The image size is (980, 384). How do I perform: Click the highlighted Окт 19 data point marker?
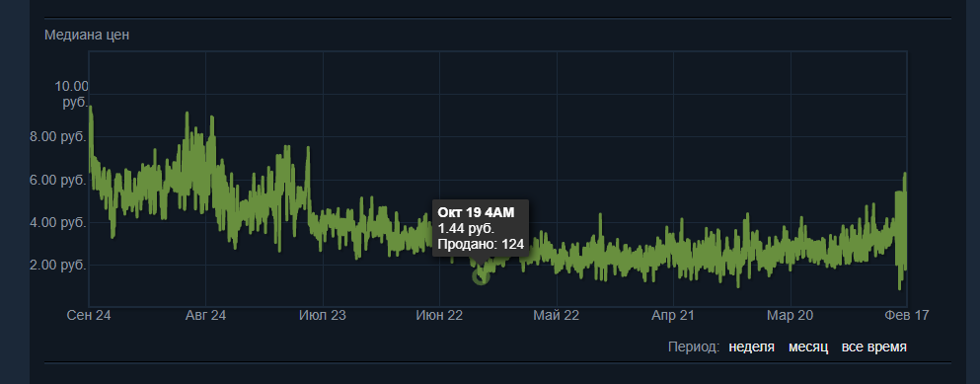pos(480,275)
